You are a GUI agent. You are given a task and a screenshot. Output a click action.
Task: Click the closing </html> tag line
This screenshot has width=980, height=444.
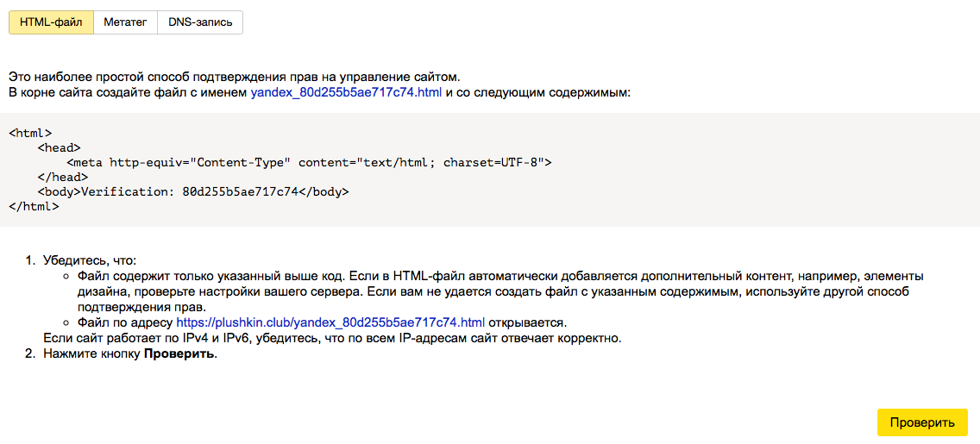[34, 205]
